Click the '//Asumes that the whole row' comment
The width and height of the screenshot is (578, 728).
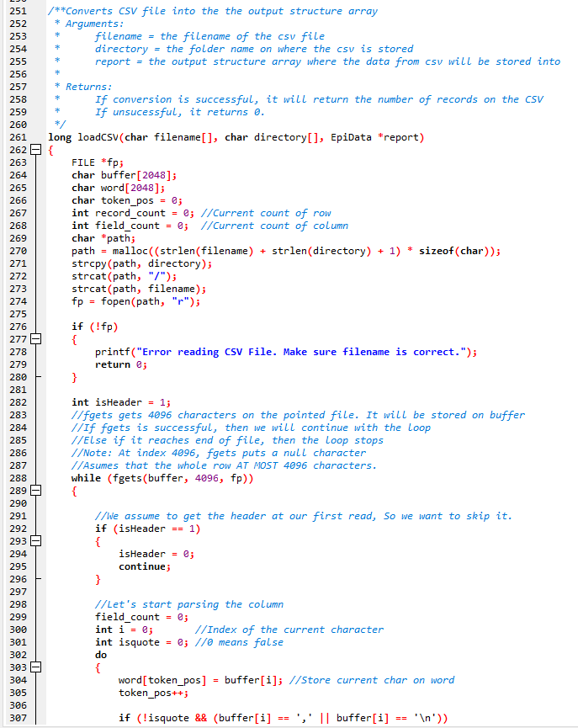click(x=224, y=465)
